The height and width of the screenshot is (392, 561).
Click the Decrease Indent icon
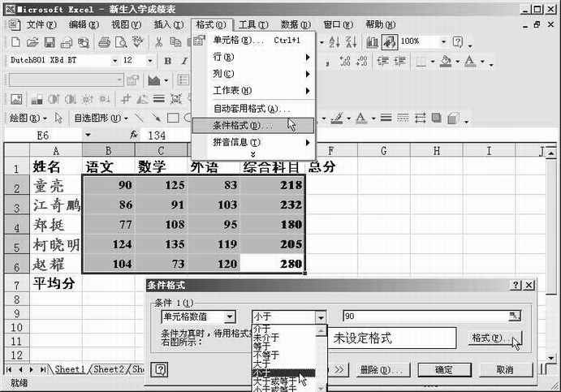[x=383, y=61]
